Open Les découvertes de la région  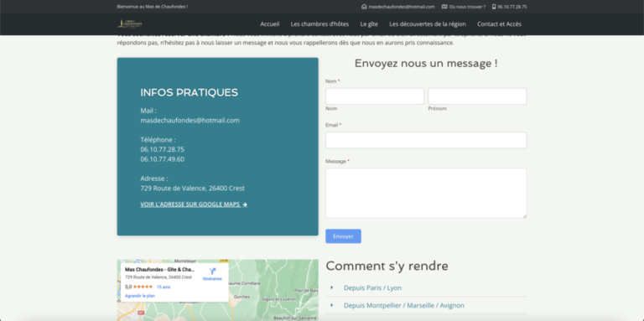tap(428, 23)
